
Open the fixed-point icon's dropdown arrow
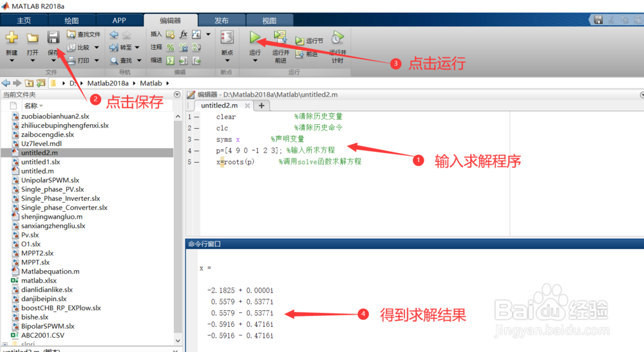tap(208, 35)
